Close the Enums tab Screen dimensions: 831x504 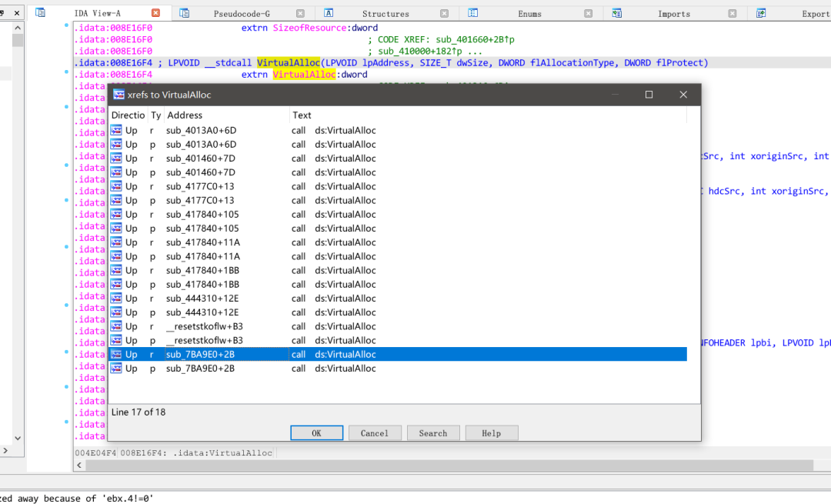[x=589, y=13]
